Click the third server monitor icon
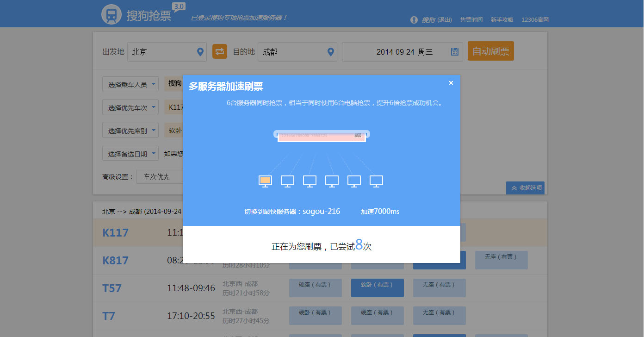Viewport: 644px width, 337px height. (x=310, y=181)
